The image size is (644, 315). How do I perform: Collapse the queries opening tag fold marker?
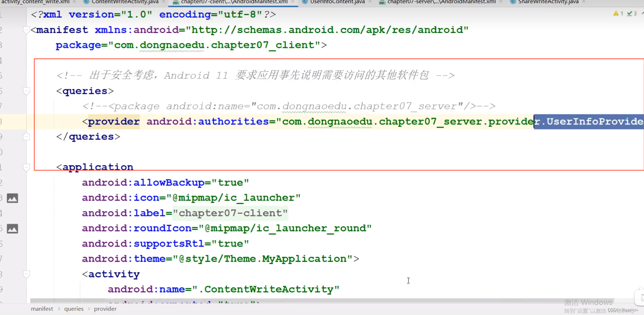(26, 91)
